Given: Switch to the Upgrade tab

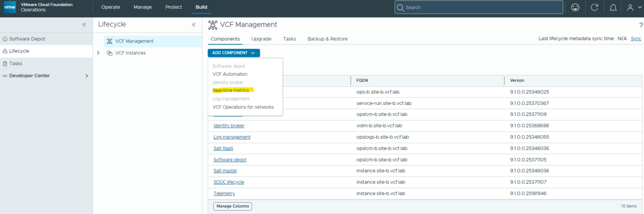Looking at the screenshot, I should (x=261, y=39).
